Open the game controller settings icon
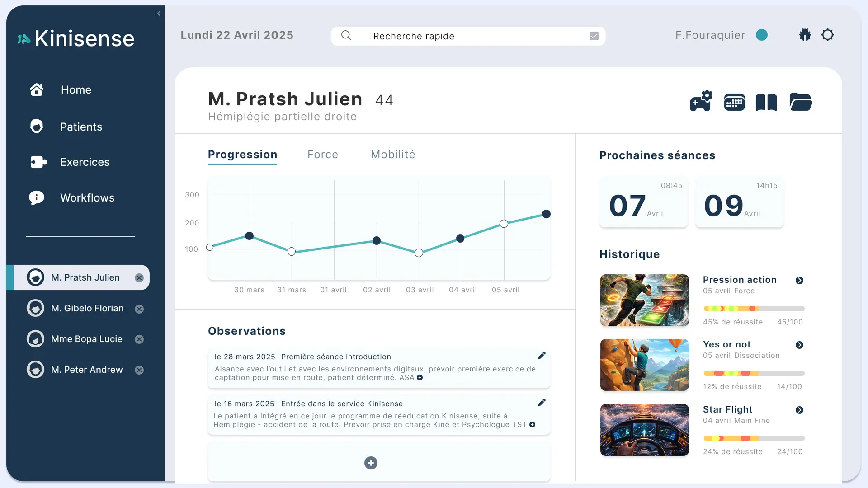 click(701, 102)
